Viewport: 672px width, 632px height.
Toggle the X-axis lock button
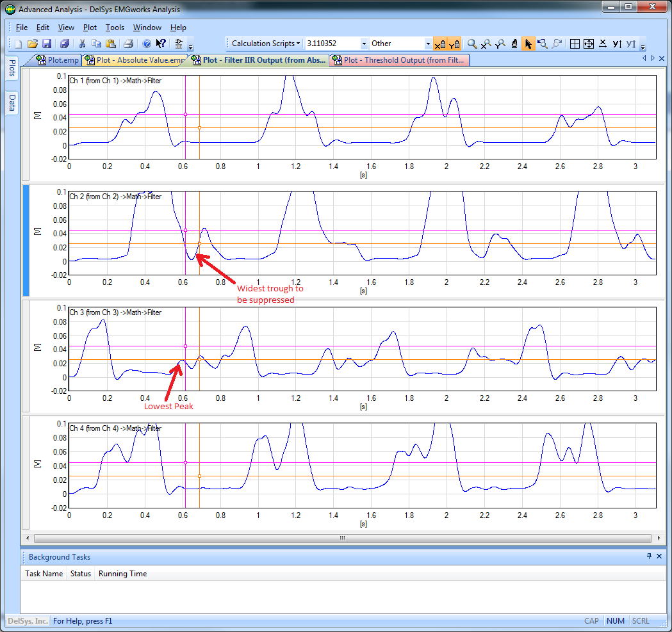(440, 44)
